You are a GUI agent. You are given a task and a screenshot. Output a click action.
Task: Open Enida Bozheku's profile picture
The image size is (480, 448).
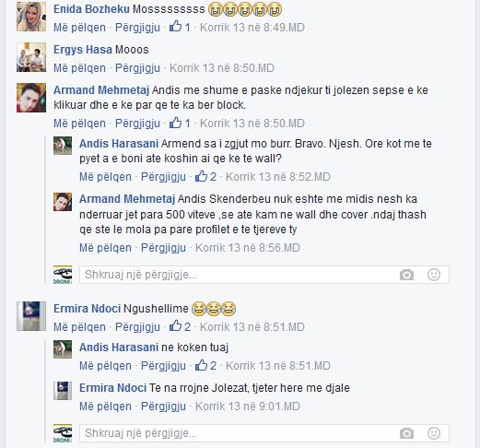(x=31, y=17)
